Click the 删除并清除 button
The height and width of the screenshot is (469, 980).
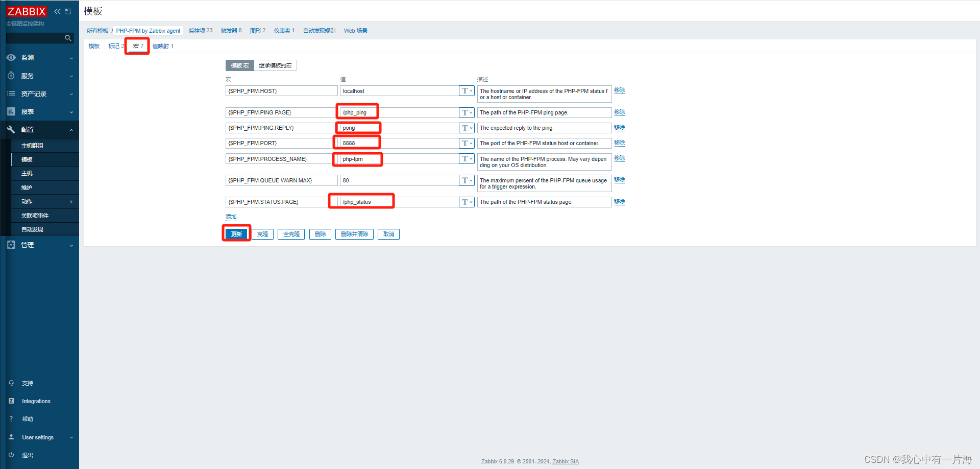click(x=355, y=234)
